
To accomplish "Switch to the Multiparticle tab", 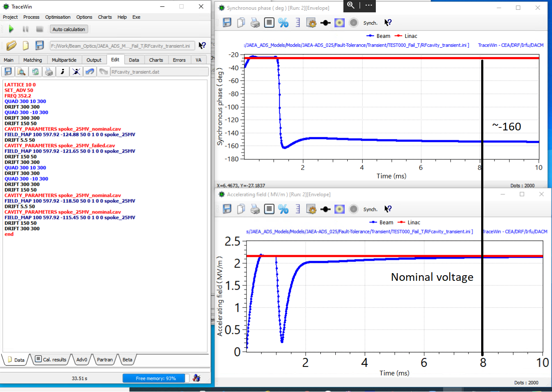I will (64, 60).
